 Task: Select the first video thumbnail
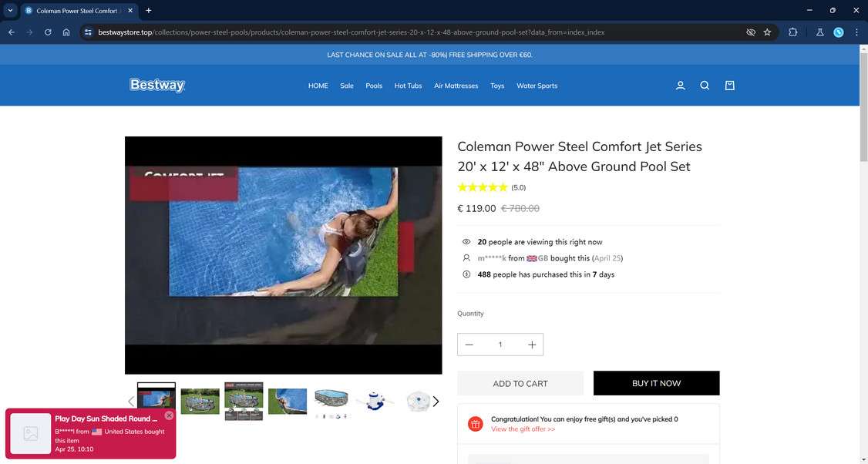[156, 401]
